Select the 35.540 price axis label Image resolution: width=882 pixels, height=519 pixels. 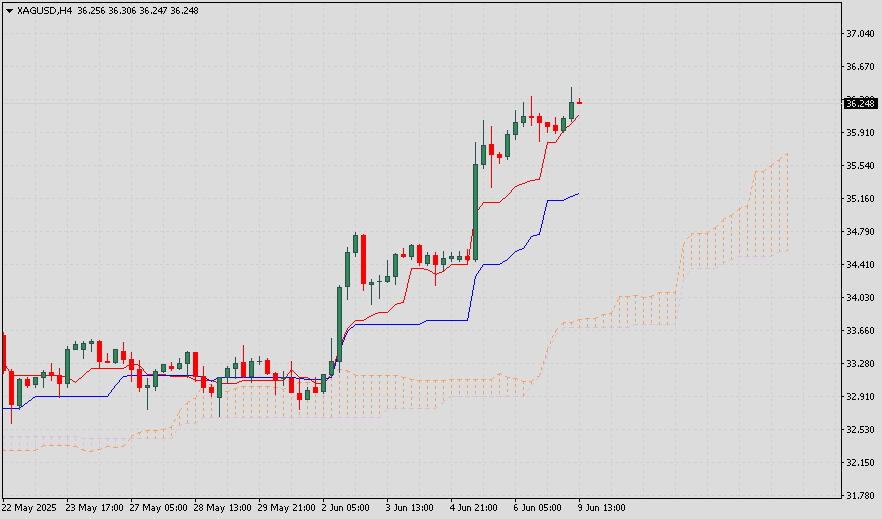(861, 166)
